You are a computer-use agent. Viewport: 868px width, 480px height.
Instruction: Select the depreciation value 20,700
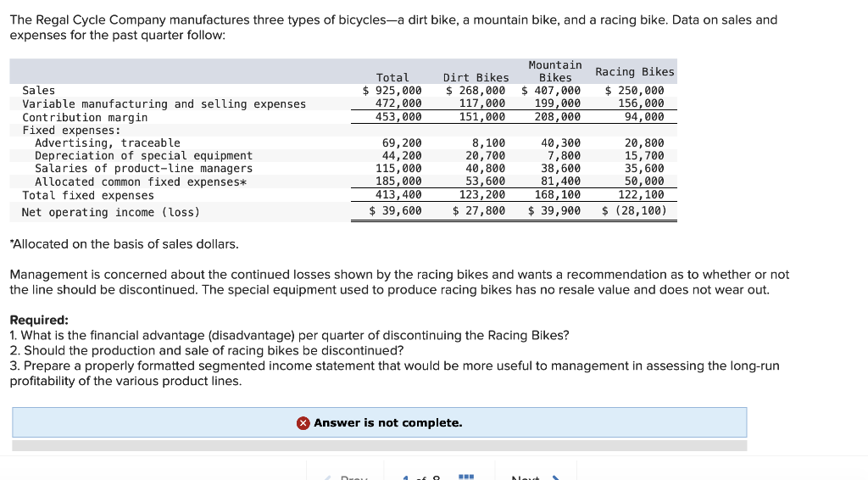486,155
